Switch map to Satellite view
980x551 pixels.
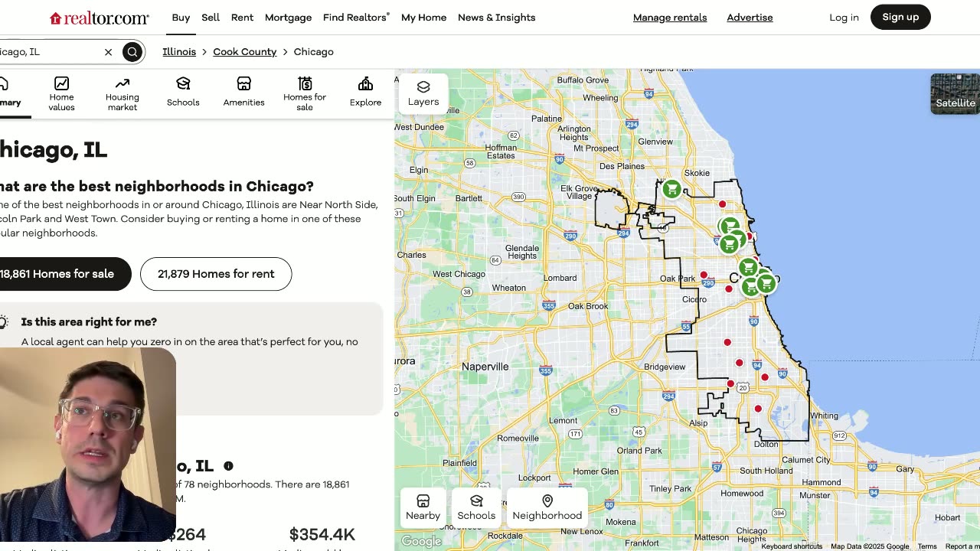(955, 93)
